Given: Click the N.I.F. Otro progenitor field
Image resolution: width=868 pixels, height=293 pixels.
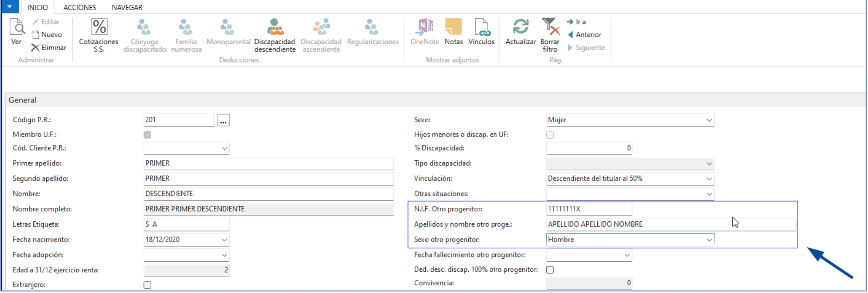Looking at the screenshot, I should tap(588, 209).
